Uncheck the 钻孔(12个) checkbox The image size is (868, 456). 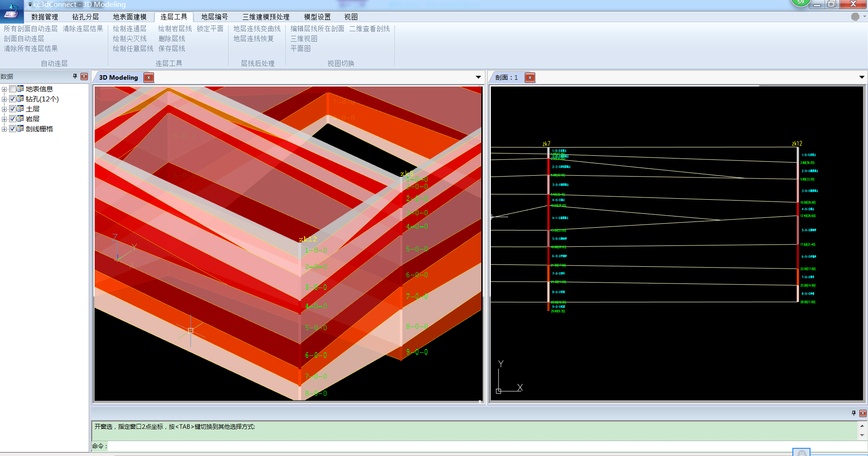pyautogui.click(x=13, y=99)
